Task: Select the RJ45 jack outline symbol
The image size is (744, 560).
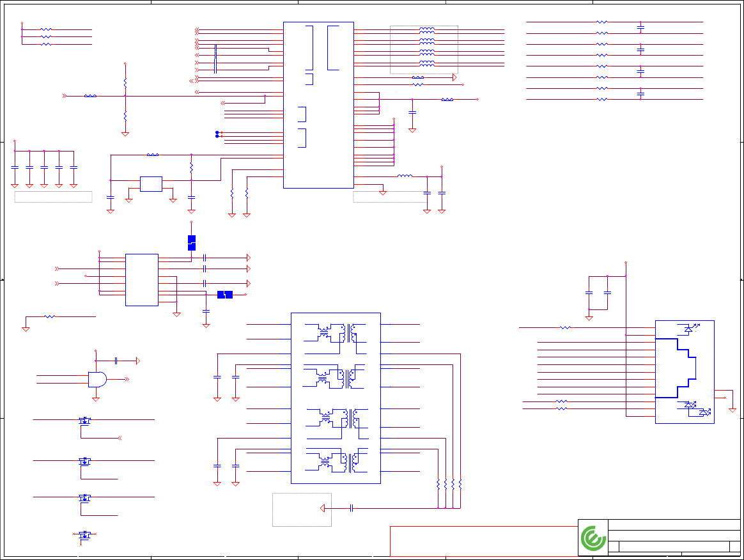Action: 675,368
